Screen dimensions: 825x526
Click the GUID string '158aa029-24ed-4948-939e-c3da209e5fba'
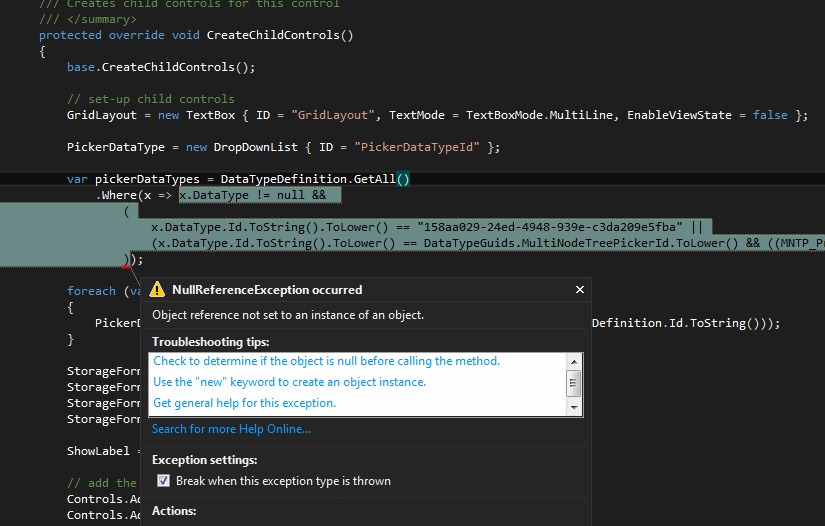550,227
